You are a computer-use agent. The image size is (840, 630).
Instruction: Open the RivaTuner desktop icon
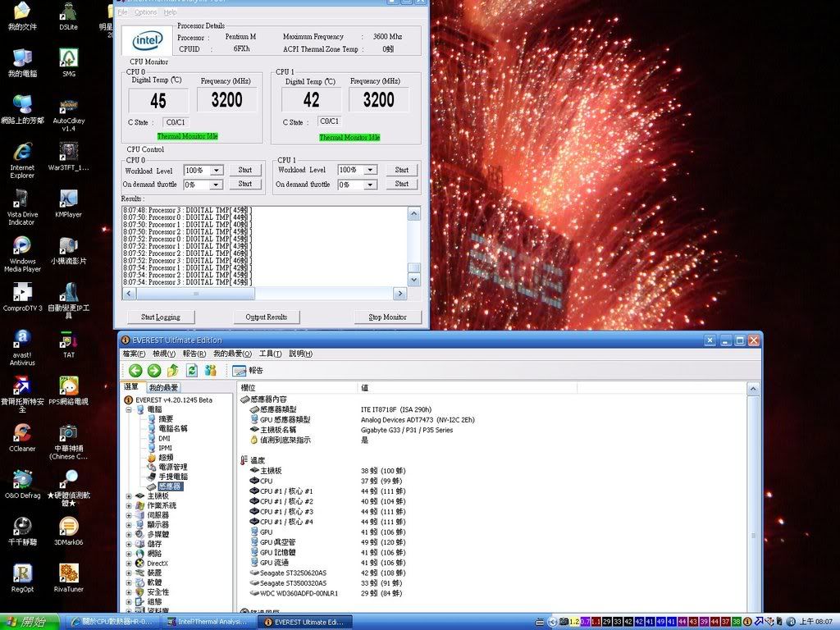[x=69, y=573]
